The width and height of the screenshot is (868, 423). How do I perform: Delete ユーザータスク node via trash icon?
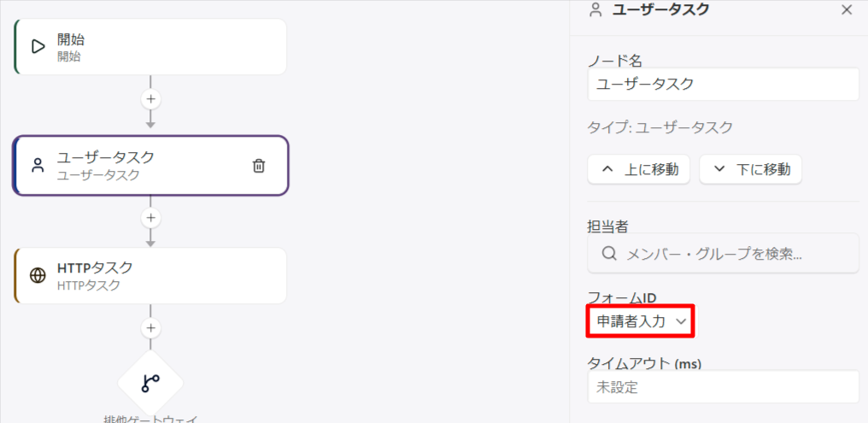pyautogui.click(x=259, y=166)
